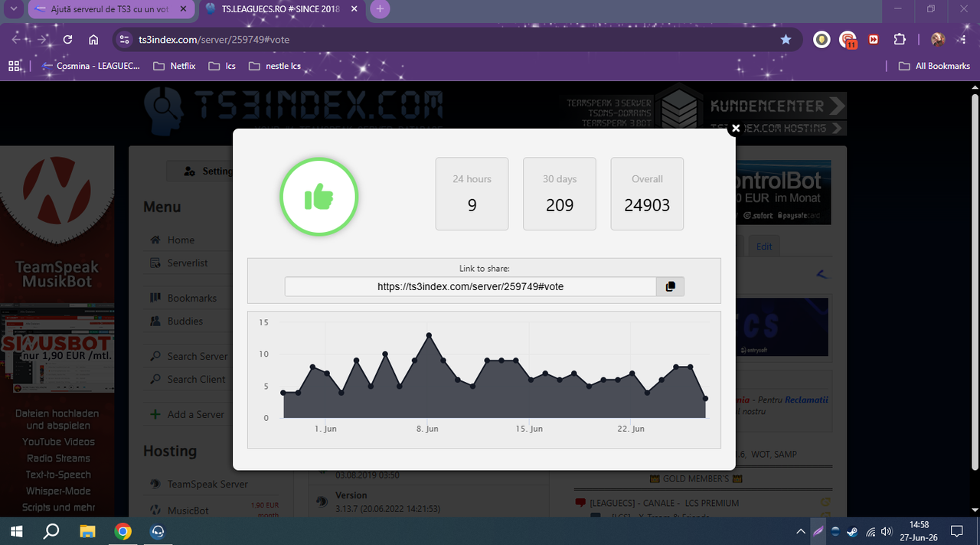Expand the tab search dropdown arrow

tap(13, 9)
